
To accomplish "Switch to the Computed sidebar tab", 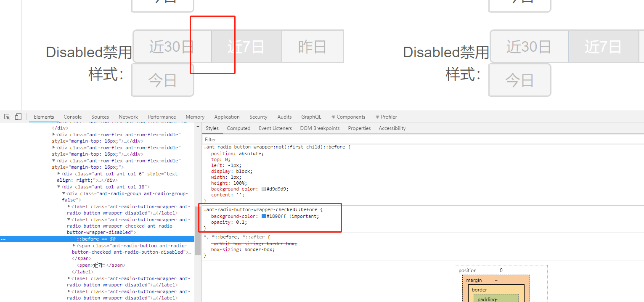I will 239,128.
